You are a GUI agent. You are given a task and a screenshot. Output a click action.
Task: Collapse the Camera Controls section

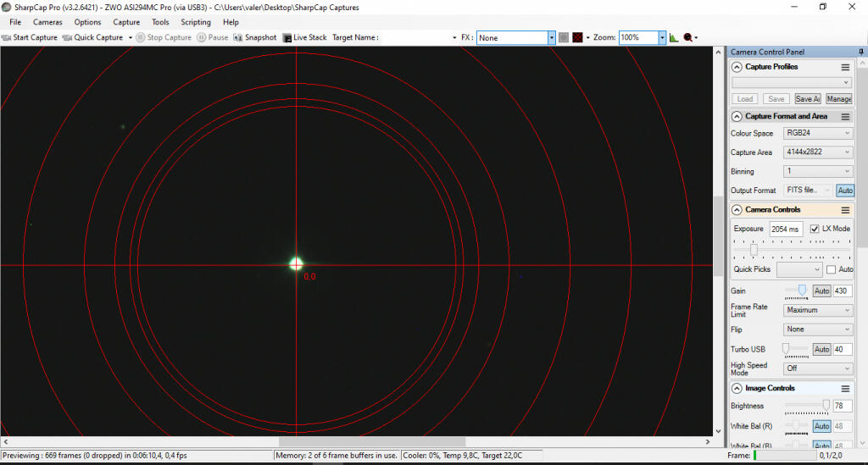[737, 209]
